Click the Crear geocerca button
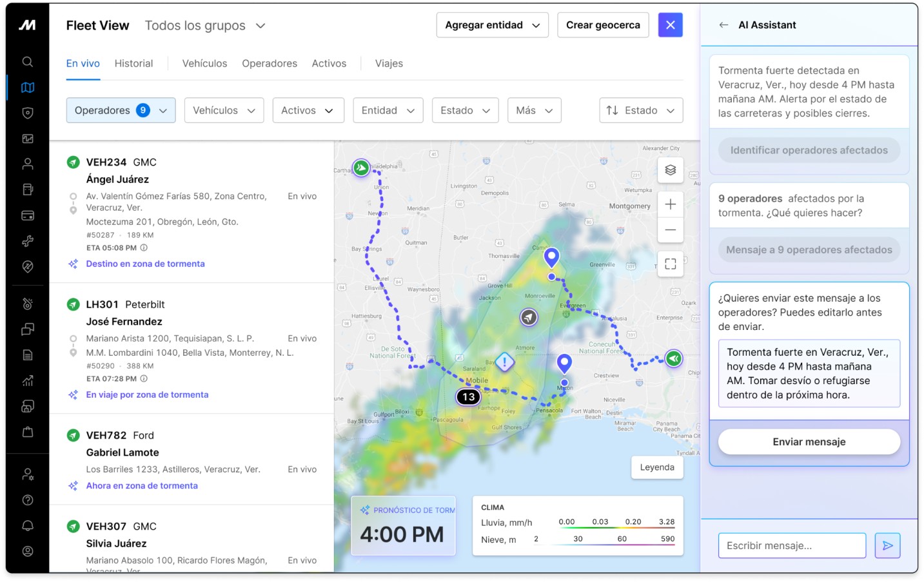Image resolution: width=924 pixels, height=582 pixels. [x=602, y=25]
